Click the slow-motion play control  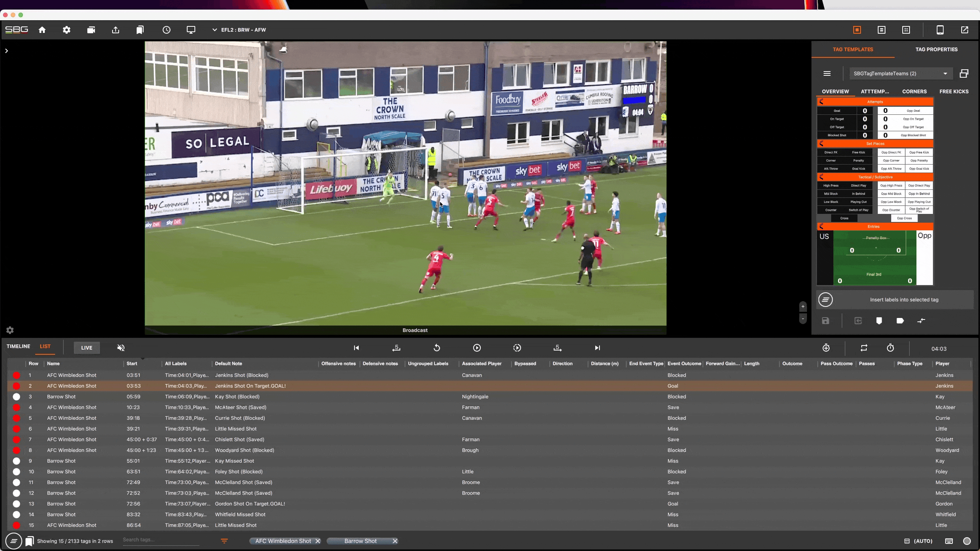(517, 348)
